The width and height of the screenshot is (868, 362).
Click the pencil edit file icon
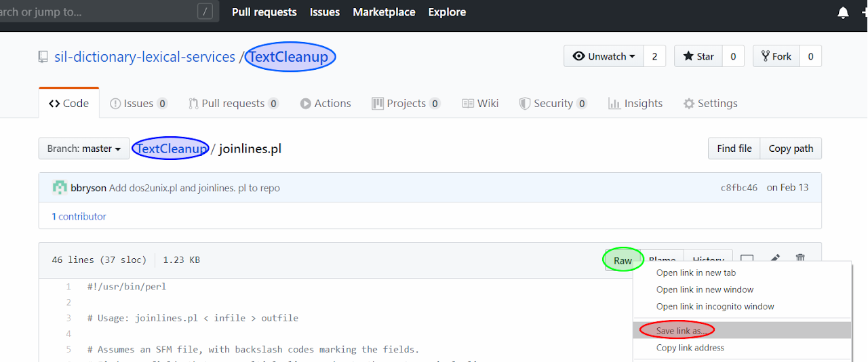pos(774,258)
